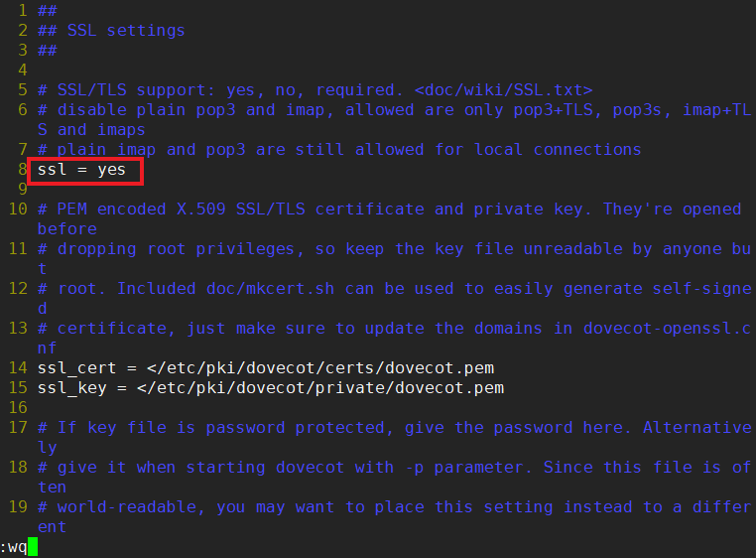This screenshot has width=756, height=558.
Task: Click the ssl_cert path line
Action: 266,368
